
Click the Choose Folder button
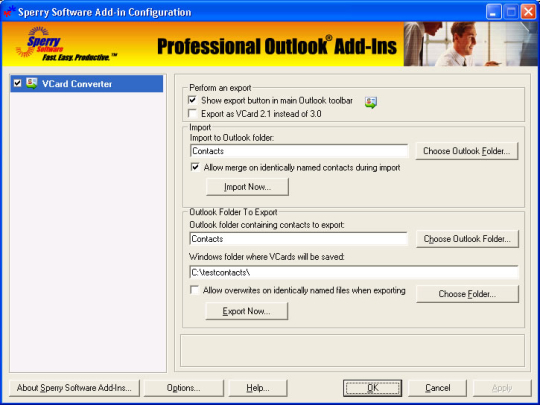[467, 294]
